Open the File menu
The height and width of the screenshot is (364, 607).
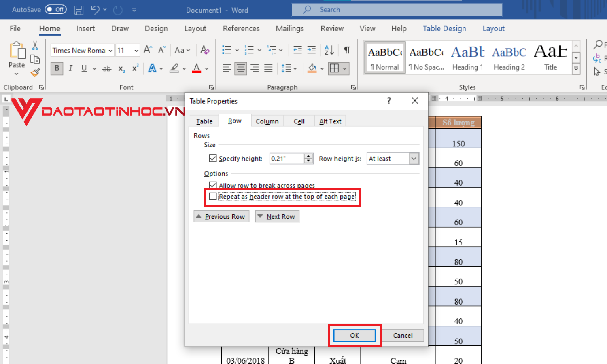(15, 28)
